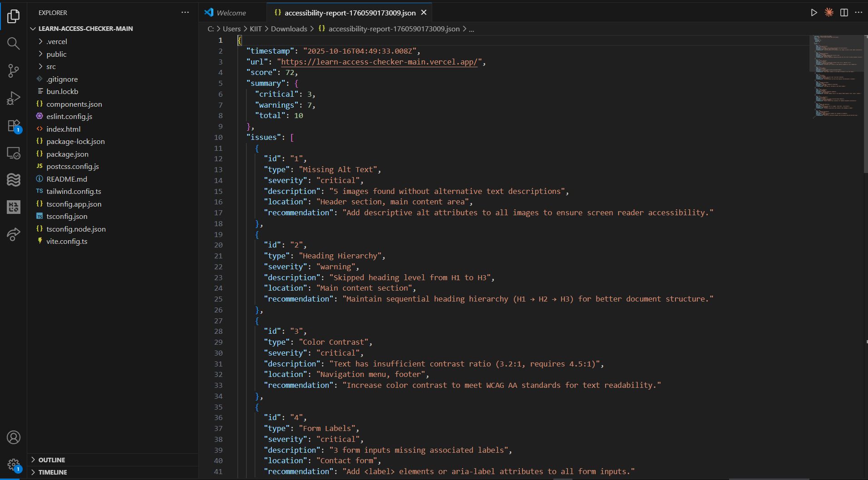Click the minimap code preview
Image resolution: width=868 pixels, height=480 pixels.
pyautogui.click(x=836, y=76)
